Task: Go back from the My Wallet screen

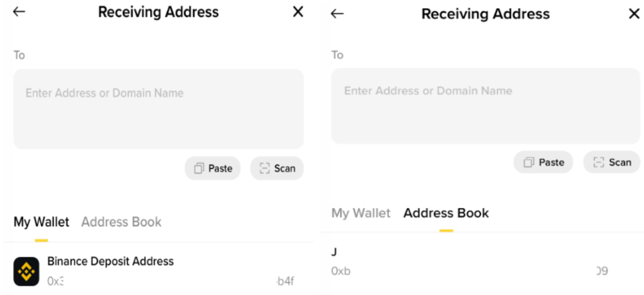Action: (x=19, y=12)
